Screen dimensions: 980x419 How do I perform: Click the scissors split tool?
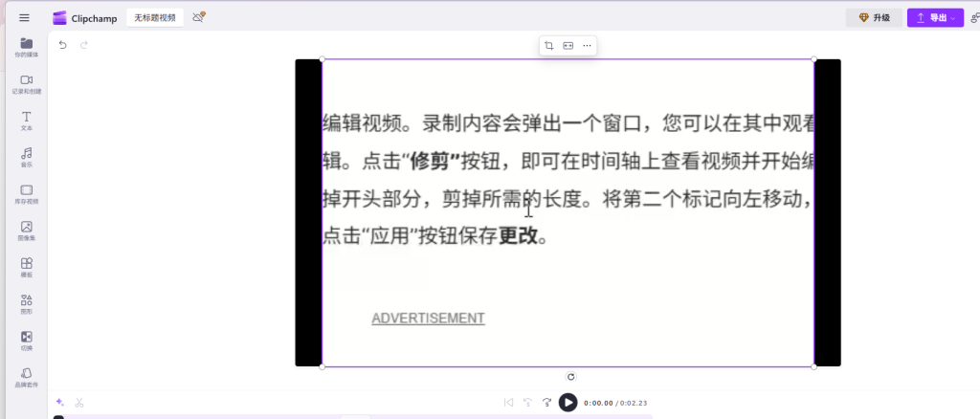click(79, 403)
